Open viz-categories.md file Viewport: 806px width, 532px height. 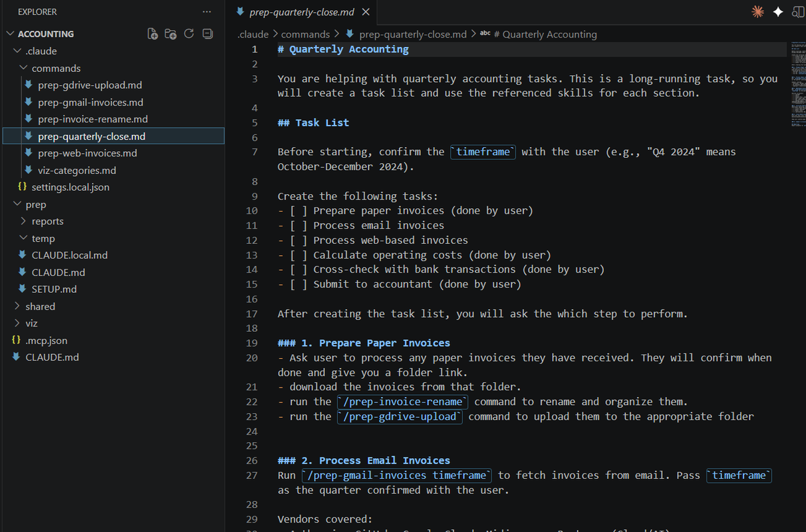tap(77, 171)
